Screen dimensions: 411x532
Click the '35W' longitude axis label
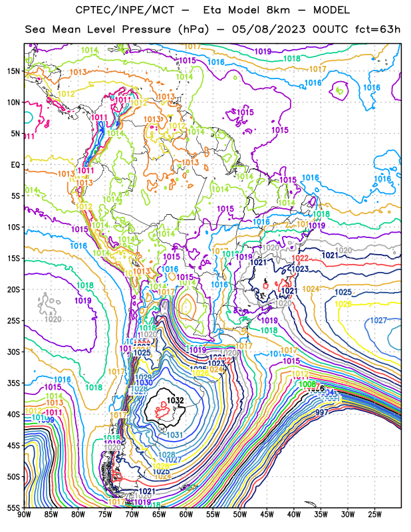point(321,515)
